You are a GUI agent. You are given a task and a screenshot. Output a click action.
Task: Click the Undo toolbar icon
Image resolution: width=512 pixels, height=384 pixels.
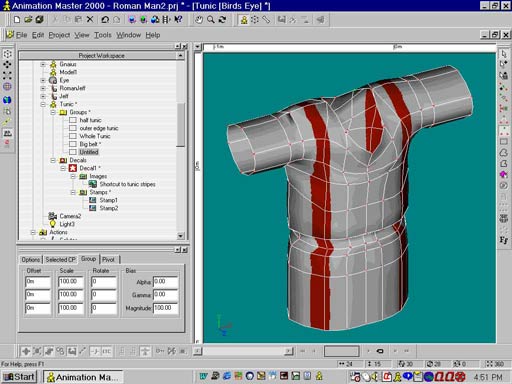point(105,20)
